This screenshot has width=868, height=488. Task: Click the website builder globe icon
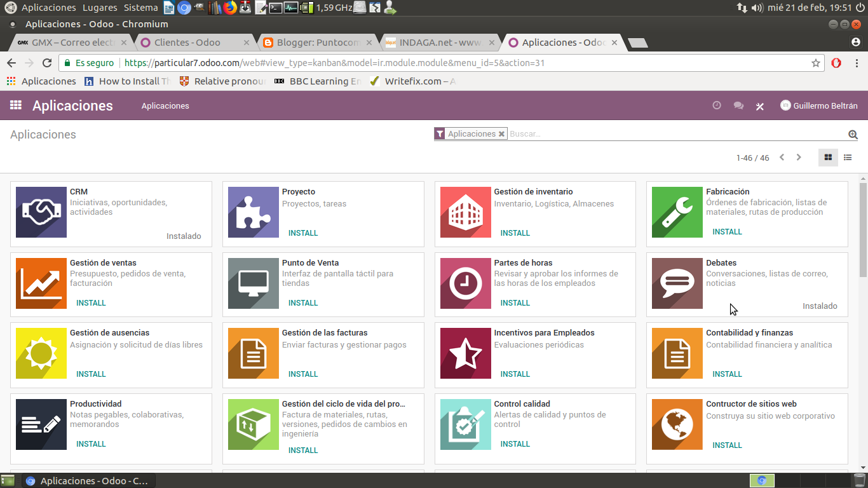(677, 424)
